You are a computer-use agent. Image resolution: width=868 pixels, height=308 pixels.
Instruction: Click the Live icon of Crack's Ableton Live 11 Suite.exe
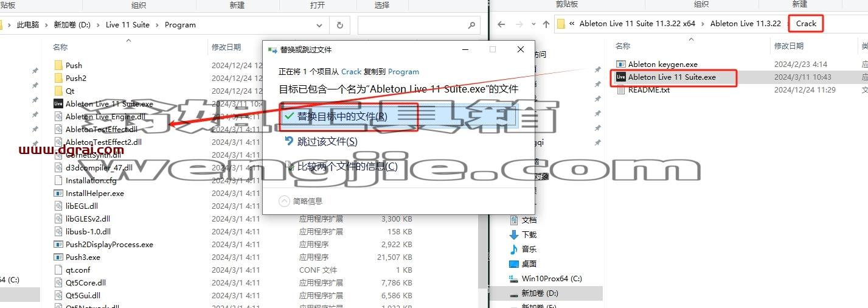(x=621, y=77)
